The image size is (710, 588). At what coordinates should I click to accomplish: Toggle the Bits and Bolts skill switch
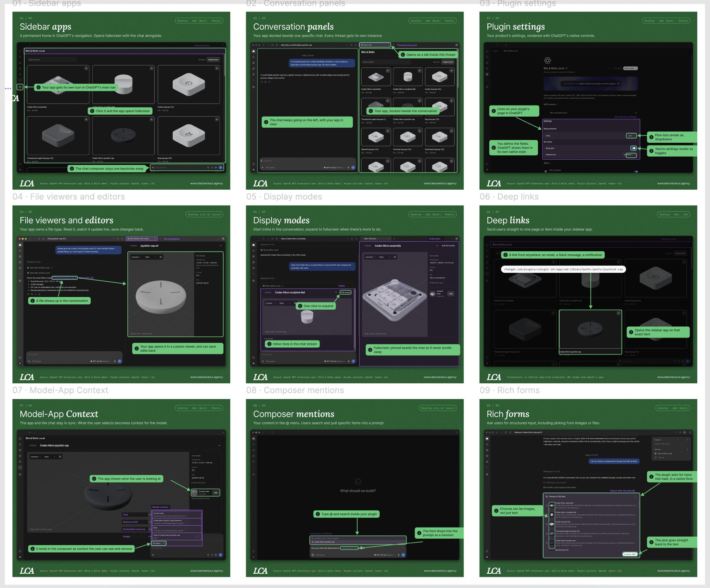pyautogui.click(x=636, y=171)
